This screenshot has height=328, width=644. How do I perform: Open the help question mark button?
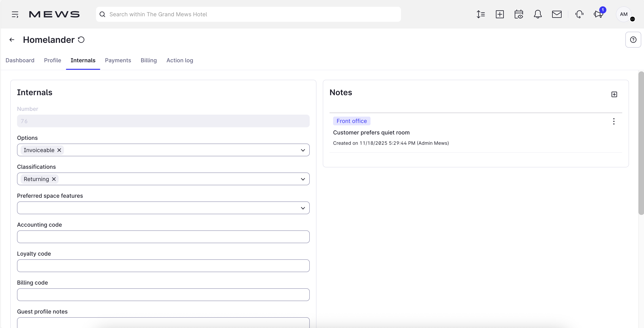pos(633,39)
